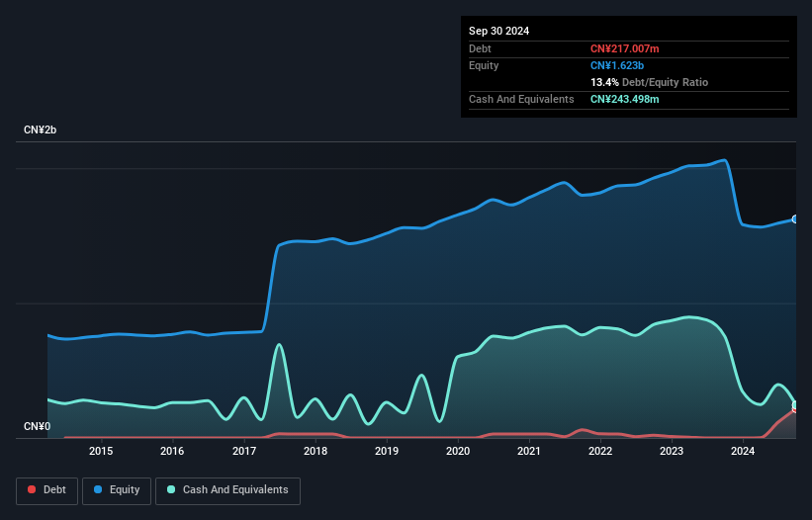812x520 pixels.
Task: Click the teal Cash And Equivalents legend dot
Action: pos(171,489)
